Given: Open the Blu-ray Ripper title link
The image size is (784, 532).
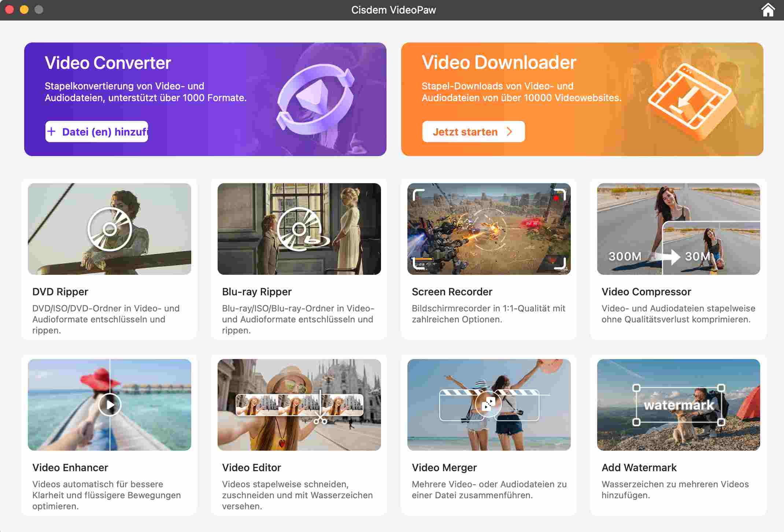Looking at the screenshot, I should coord(256,292).
